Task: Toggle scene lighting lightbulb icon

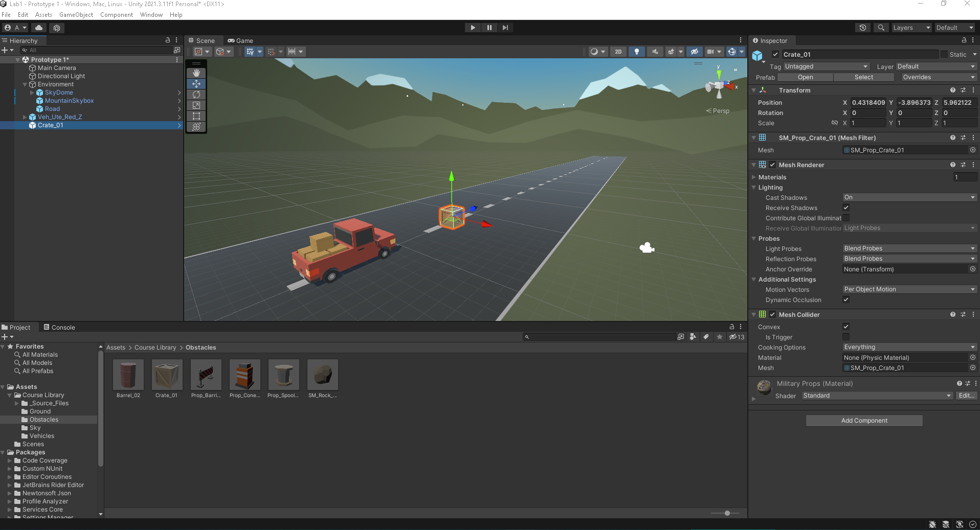Action: pos(636,52)
